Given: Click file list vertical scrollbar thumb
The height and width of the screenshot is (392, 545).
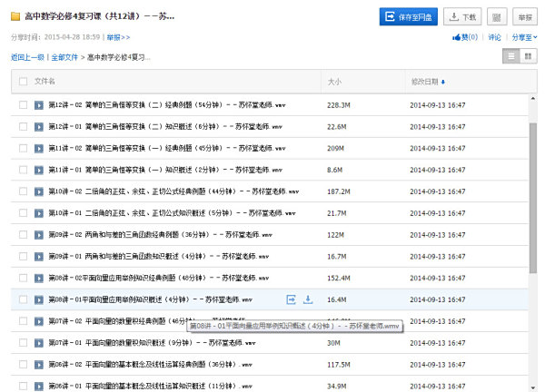Looking at the screenshot, I should click(x=533, y=198).
